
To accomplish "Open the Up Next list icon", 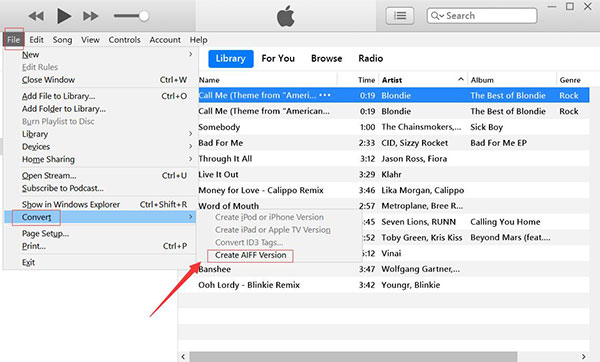I will [x=400, y=16].
